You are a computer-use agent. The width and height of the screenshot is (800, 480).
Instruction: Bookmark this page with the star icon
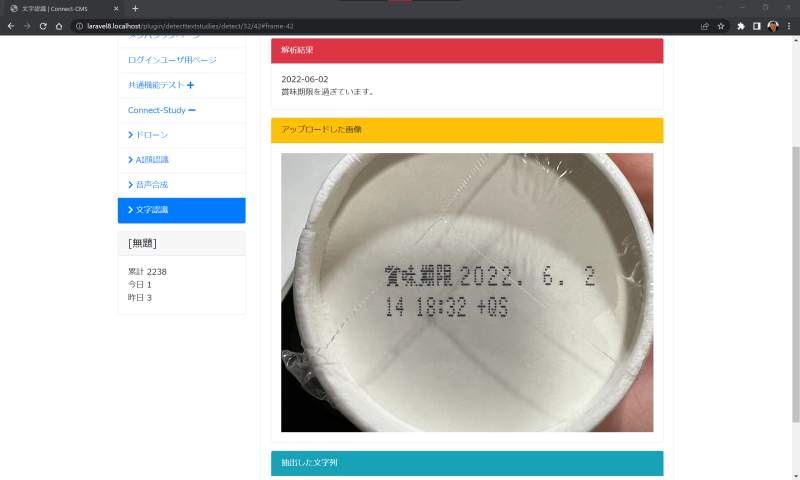(x=721, y=26)
